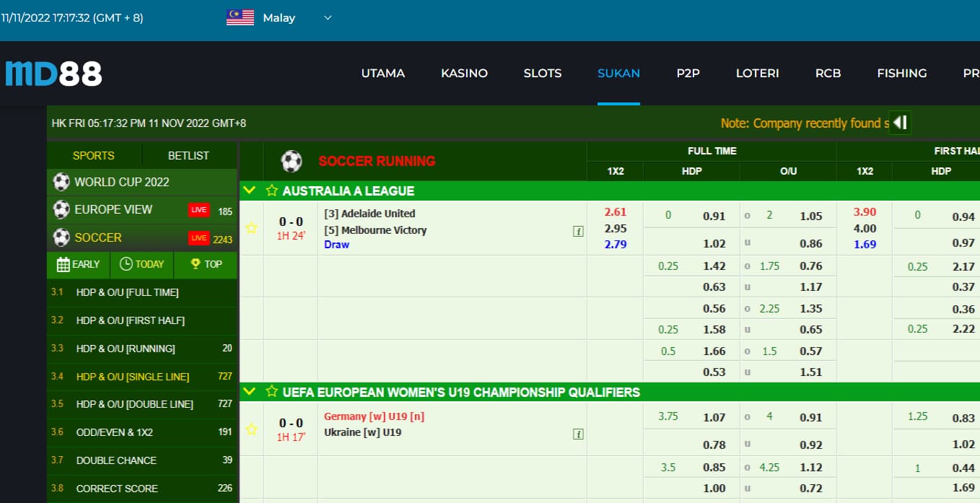The width and height of the screenshot is (980, 503).
Task: Click the Soccer ball icon in sidebar
Action: 61,237
